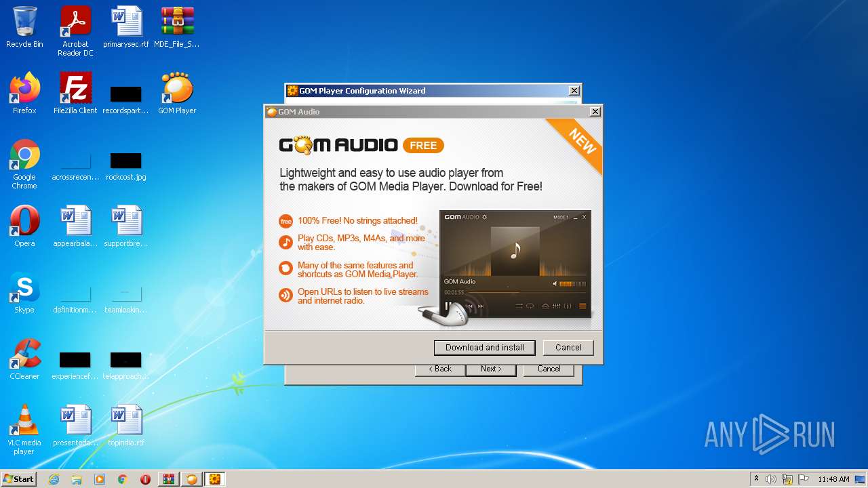Open the Windows Start menu
Image resolution: width=868 pixels, height=488 pixels.
point(18,479)
